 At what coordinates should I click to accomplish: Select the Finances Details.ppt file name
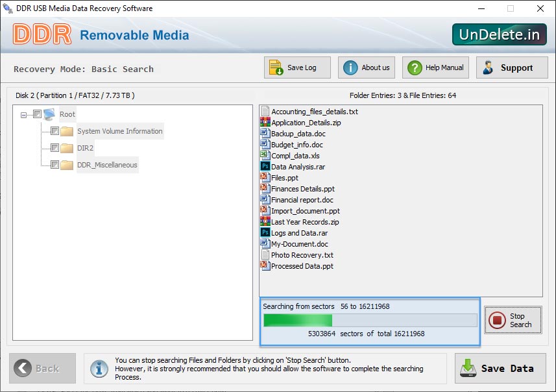click(x=303, y=188)
